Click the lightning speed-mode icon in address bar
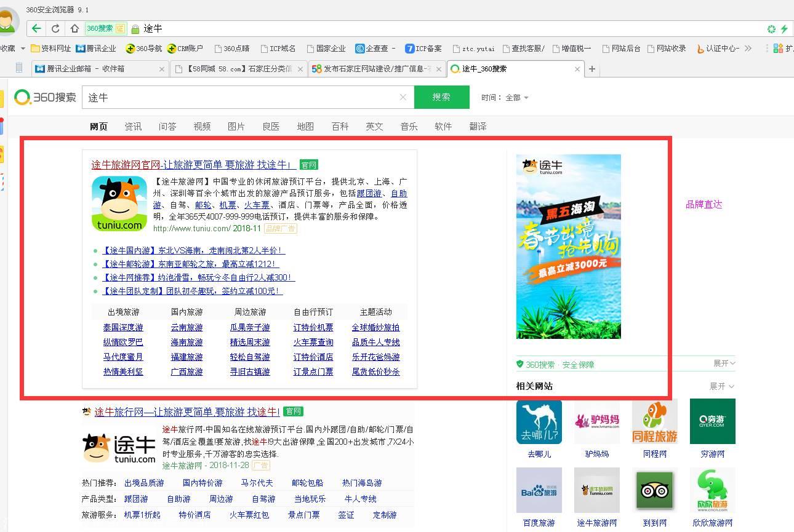This screenshot has width=794, height=532. (784, 29)
